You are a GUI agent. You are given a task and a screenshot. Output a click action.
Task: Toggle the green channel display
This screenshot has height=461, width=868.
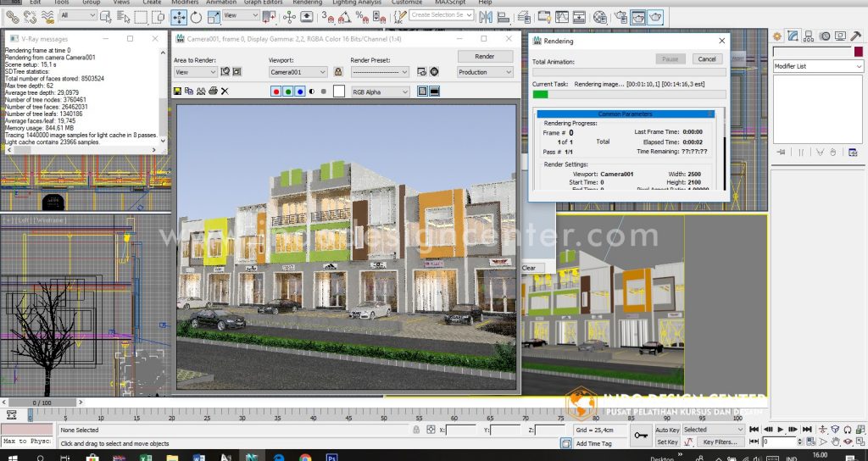click(x=288, y=92)
